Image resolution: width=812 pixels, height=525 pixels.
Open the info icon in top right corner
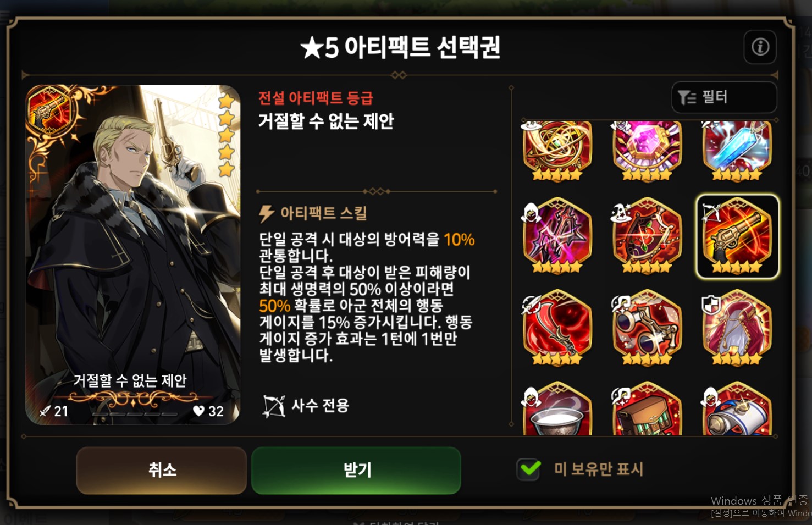760,47
